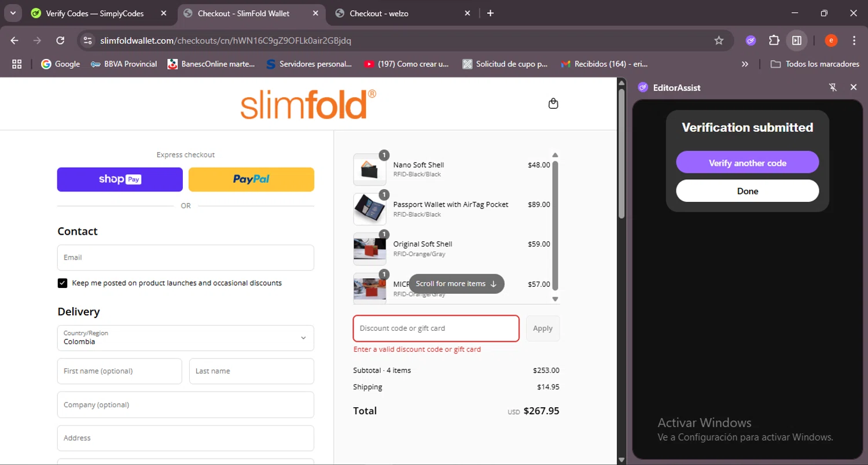Click the order items list scrollbar thumb
Image resolution: width=868 pixels, height=465 pixels.
point(555,226)
